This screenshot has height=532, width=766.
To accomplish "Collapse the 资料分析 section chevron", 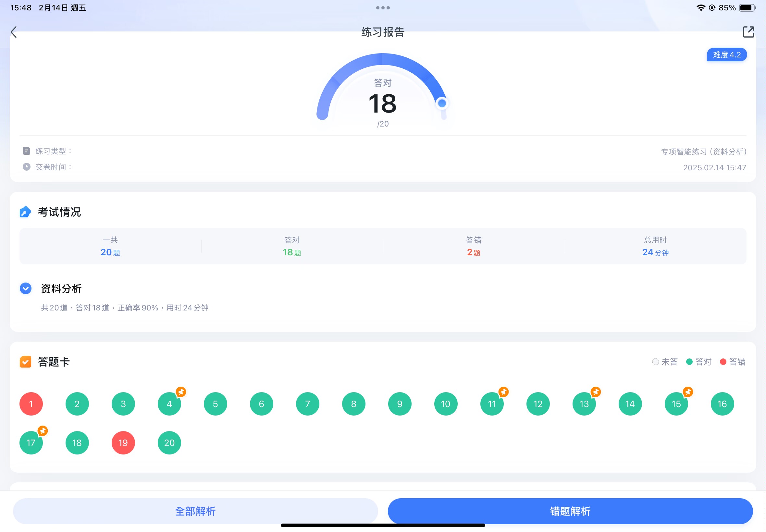I will pyautogui.click(x=26, y=288).
